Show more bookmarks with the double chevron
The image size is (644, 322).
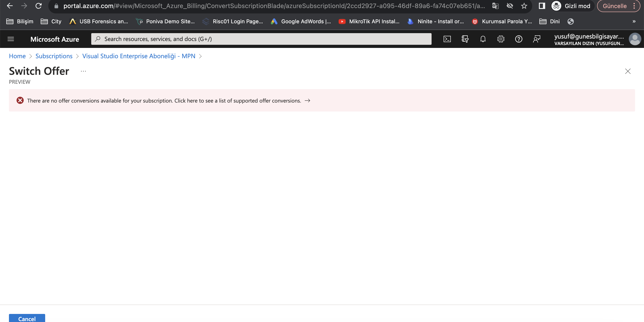click(634, 21)
